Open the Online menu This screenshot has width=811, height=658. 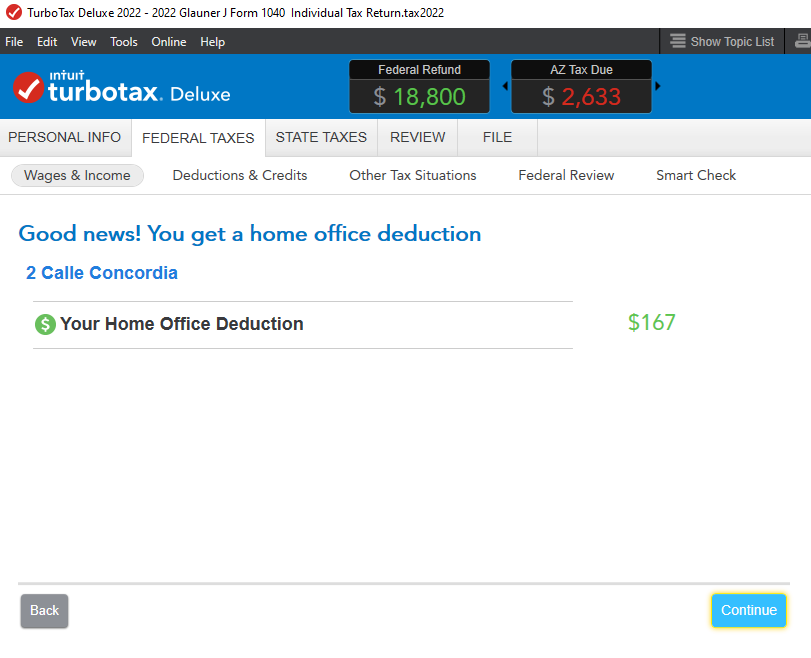(169, 42)
